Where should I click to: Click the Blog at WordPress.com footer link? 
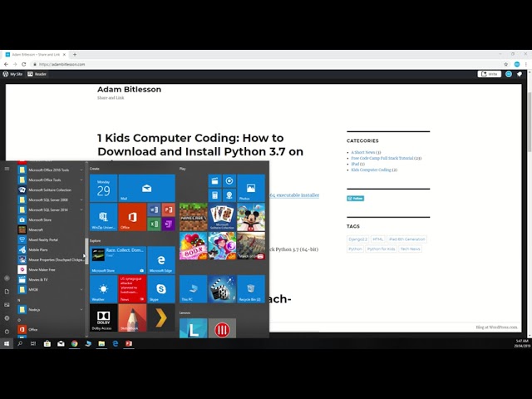(496, 328)
